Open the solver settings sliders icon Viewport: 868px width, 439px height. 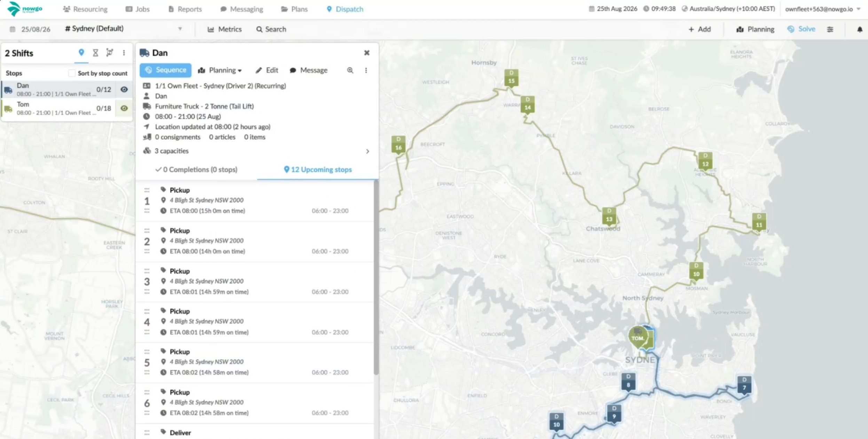click(830, 29)
